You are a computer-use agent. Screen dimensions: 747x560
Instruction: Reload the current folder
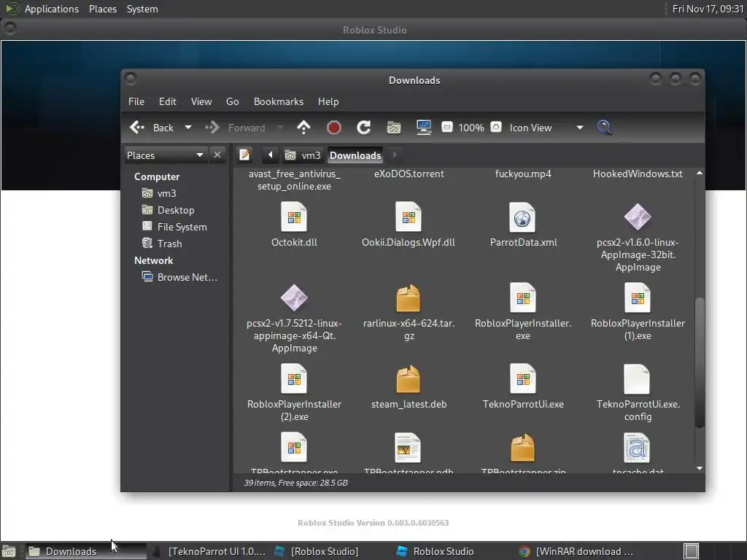click(x=364, y=127)
